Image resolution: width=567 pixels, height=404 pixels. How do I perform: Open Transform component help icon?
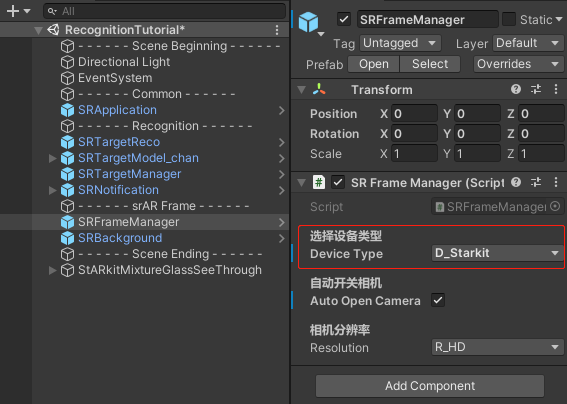pos(516,89)
